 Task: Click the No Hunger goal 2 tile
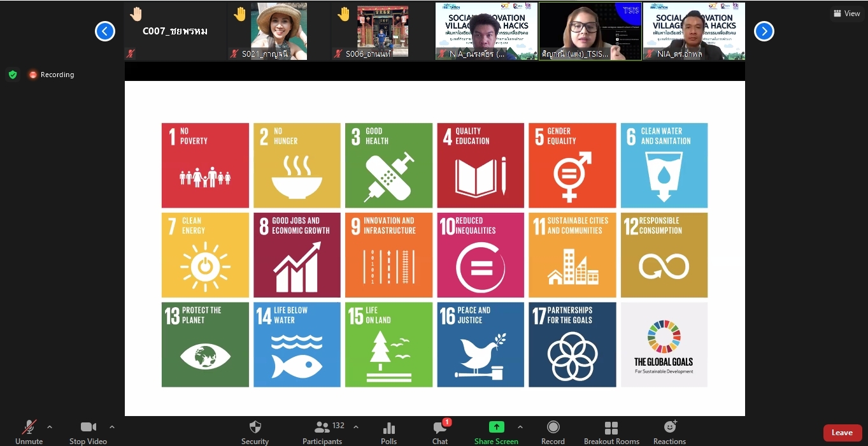point(297,166)
